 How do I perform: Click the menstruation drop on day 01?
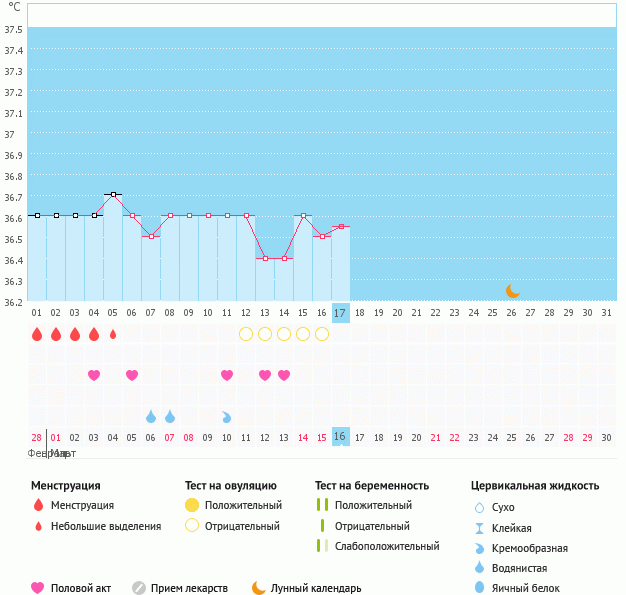37,334
